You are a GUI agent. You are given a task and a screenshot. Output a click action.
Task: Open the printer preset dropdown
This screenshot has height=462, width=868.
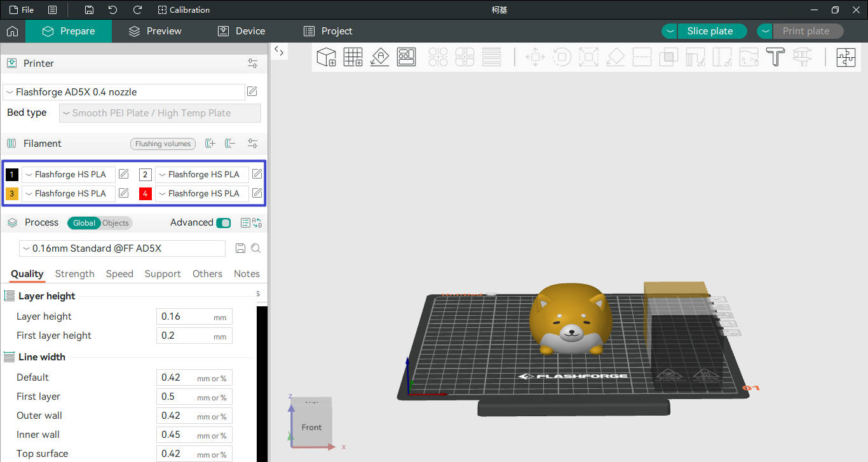(x=124, y=92)
